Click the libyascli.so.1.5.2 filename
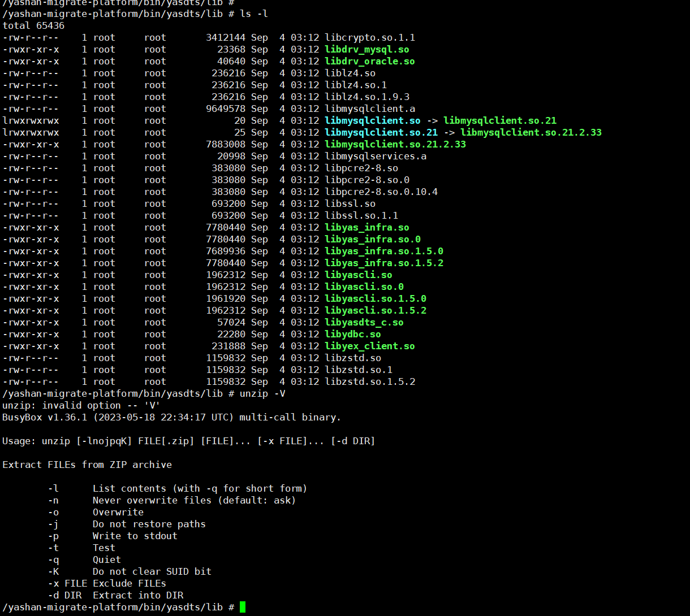The height and width of the screenshot is (616, 690). coord(375,310)
